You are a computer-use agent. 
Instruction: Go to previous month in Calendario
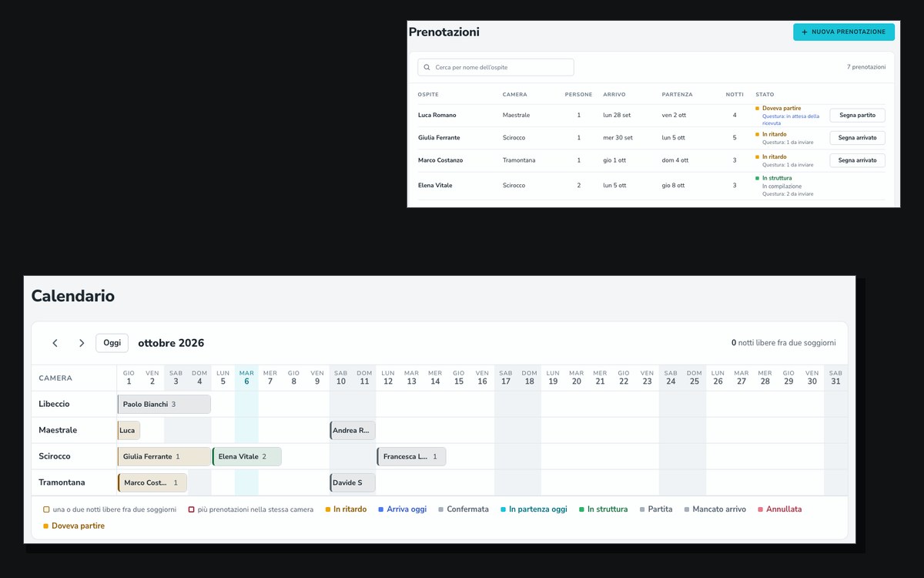pos(55,343)
